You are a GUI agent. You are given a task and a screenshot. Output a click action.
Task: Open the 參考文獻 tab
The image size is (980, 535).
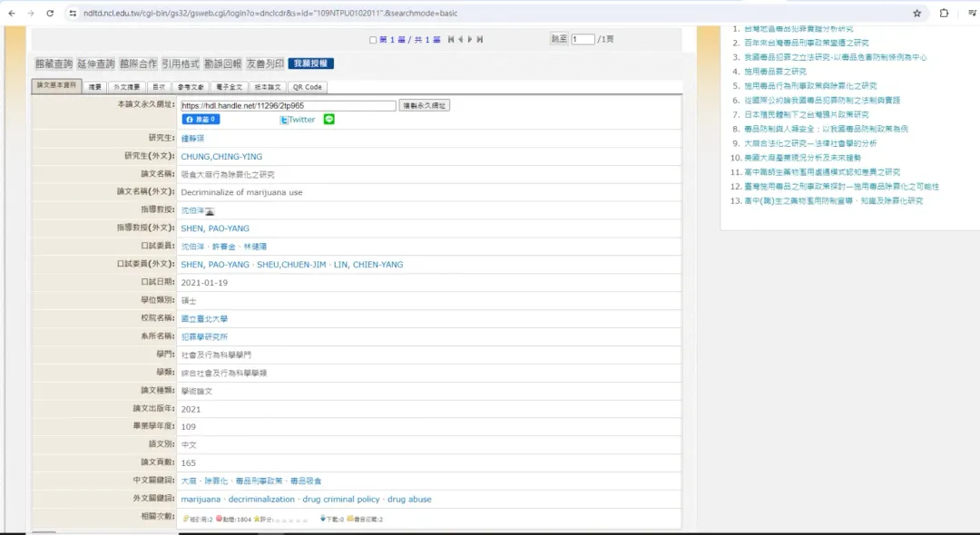coord(191,87)
